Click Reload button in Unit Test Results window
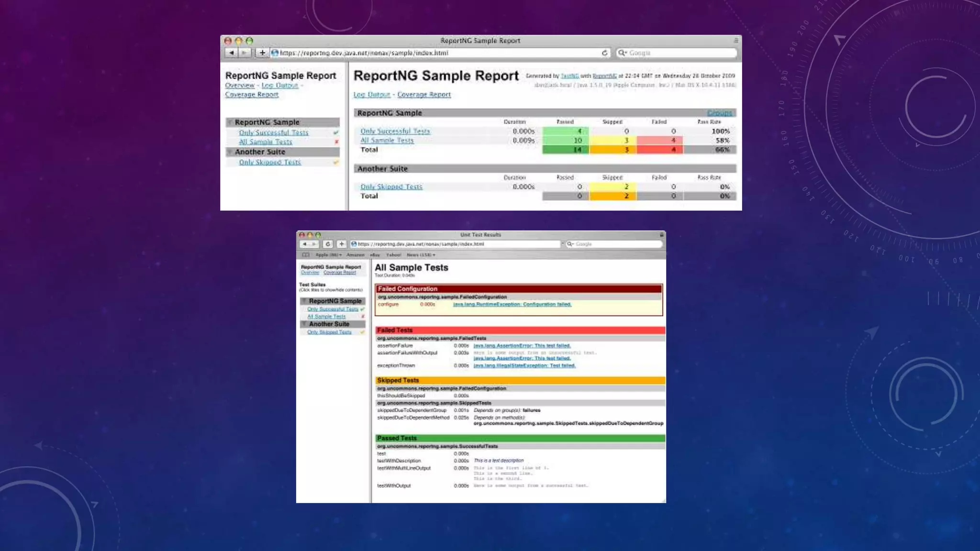Image resolution: width=980 pixels, height=551 pixels. [328, 244]
